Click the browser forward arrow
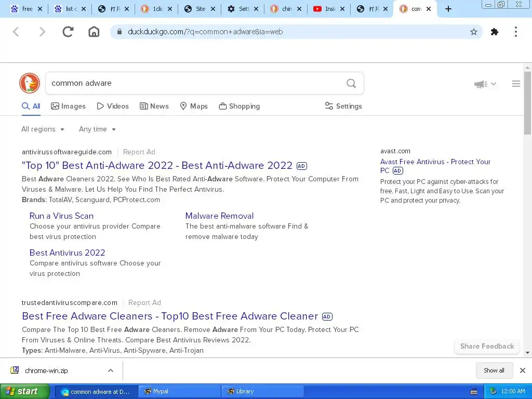Viewport: 532px width, 399px height. (x=42, y=32)
